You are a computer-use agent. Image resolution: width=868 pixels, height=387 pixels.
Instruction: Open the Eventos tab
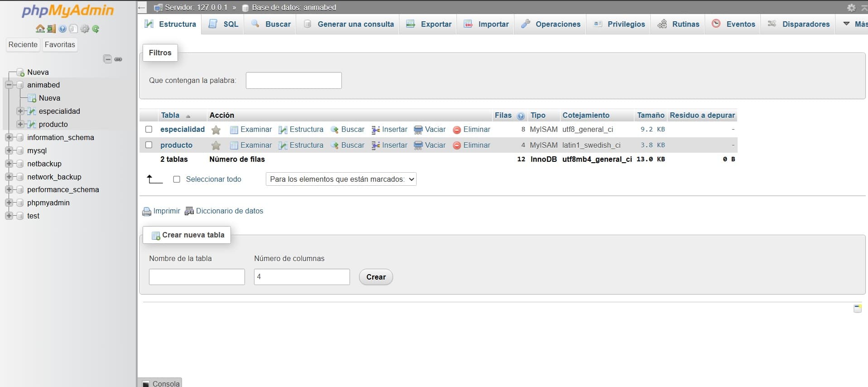pyautogui.click(x=733, y=24)
